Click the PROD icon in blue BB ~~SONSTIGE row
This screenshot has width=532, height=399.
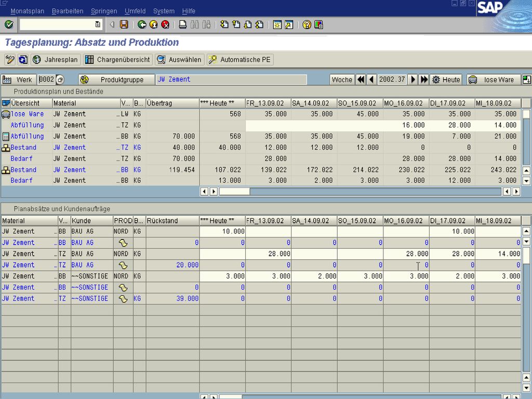(123, 287)
